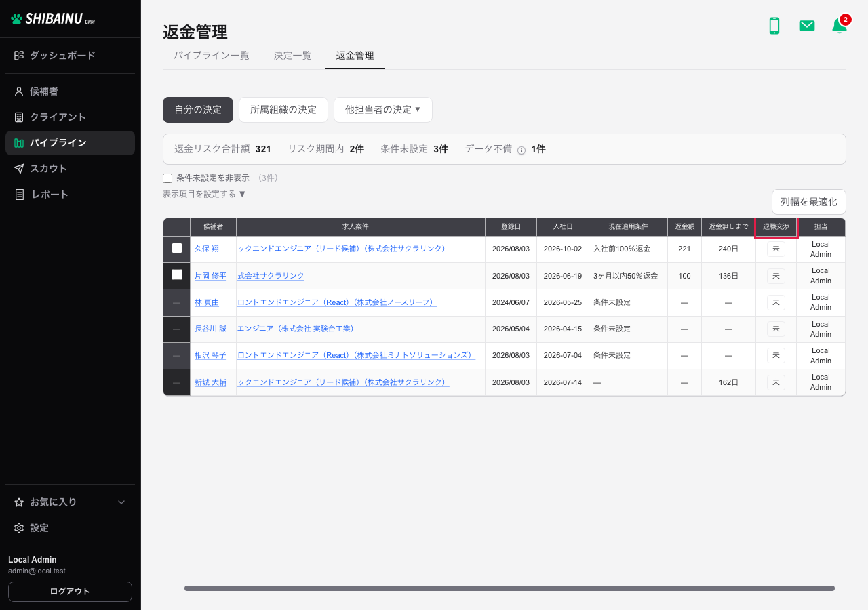Open the 他担当者の決定 dropdown
The height and width of the screenshot is (610, 868).
pyautogui.click(x=383, y=110)
